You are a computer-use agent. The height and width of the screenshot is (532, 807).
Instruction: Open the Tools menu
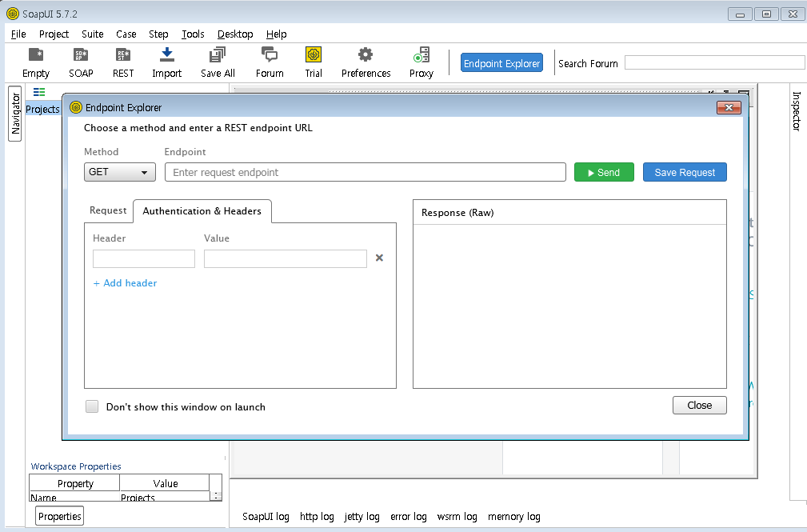[x=193, y=34]
